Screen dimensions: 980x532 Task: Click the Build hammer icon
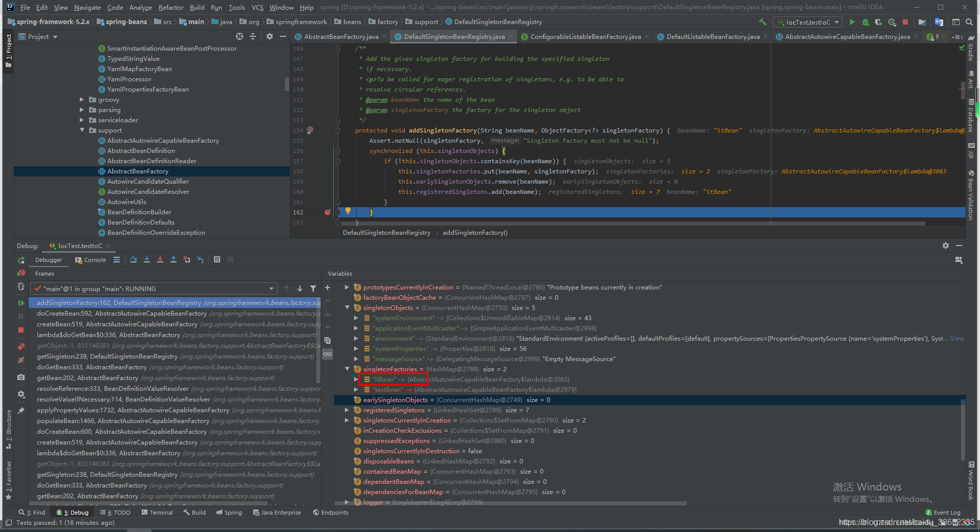(763, 22)
